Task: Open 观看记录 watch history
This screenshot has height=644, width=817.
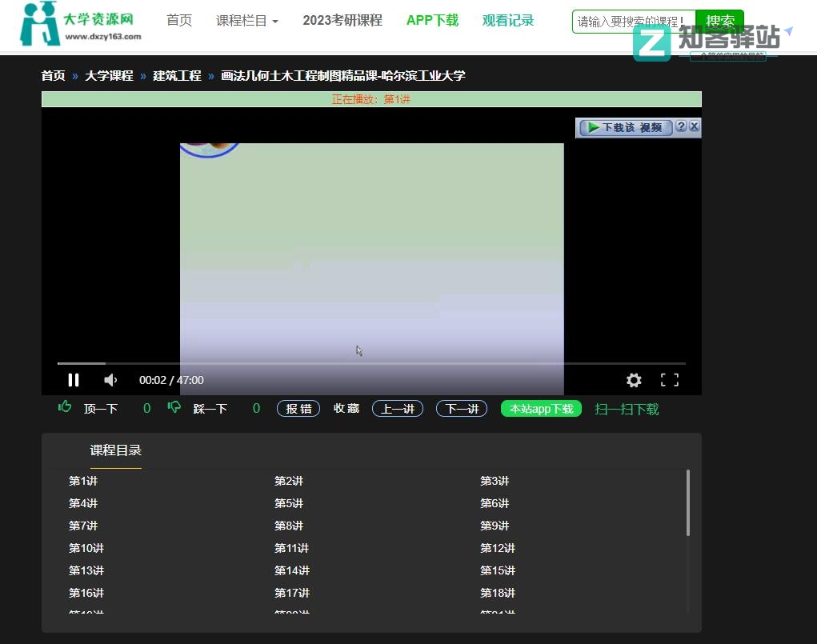Action: click(508, 21)
